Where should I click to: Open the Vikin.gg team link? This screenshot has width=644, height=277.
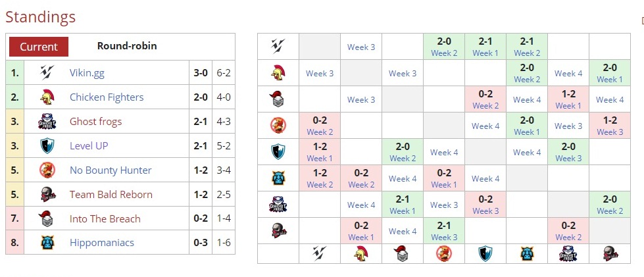pos(87,73)
